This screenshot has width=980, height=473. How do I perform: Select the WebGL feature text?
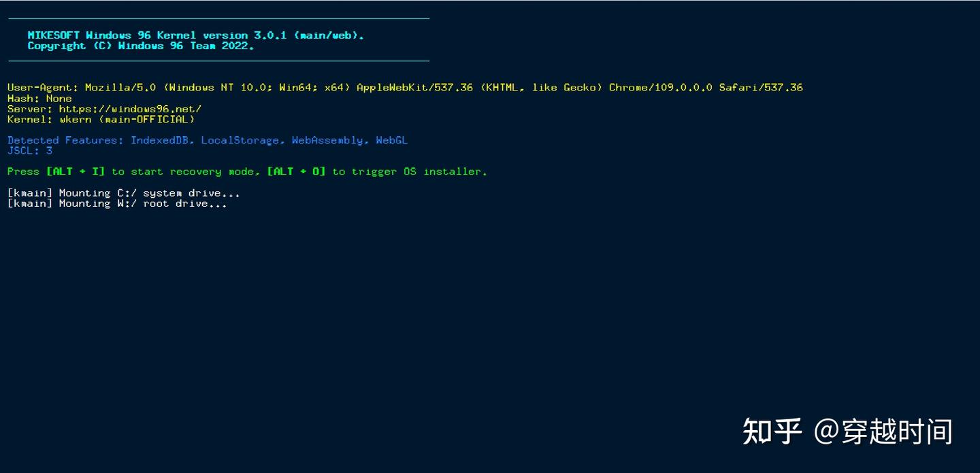point(391,140)
